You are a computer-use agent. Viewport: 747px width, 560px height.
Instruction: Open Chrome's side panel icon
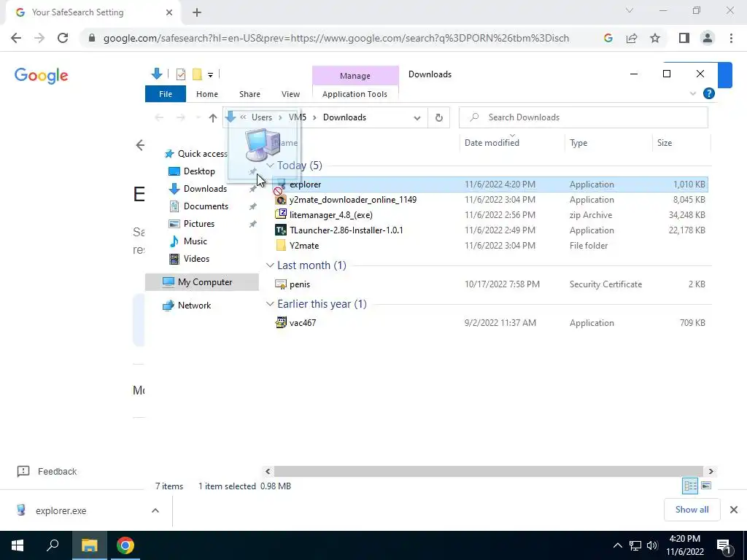pos(684,38)
